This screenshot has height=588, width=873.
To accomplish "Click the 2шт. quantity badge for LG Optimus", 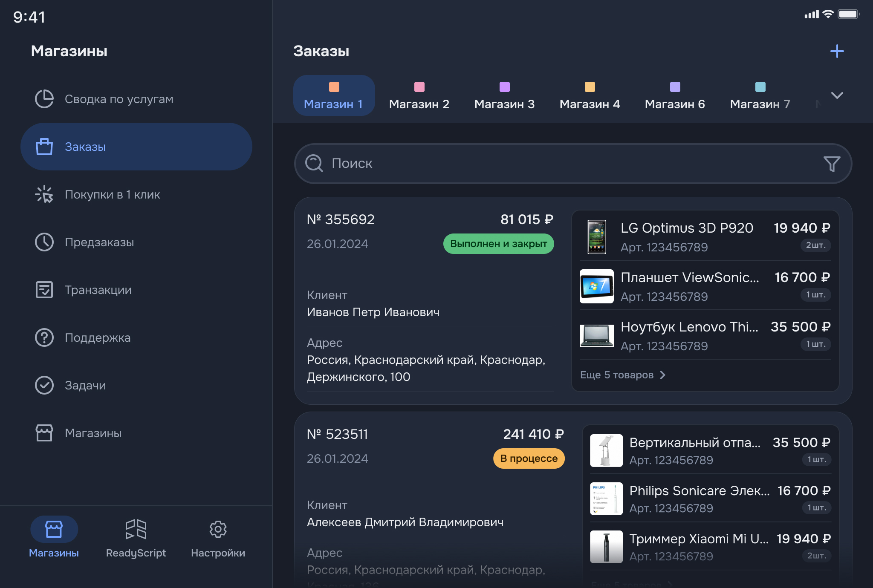I will pos(815,245).
